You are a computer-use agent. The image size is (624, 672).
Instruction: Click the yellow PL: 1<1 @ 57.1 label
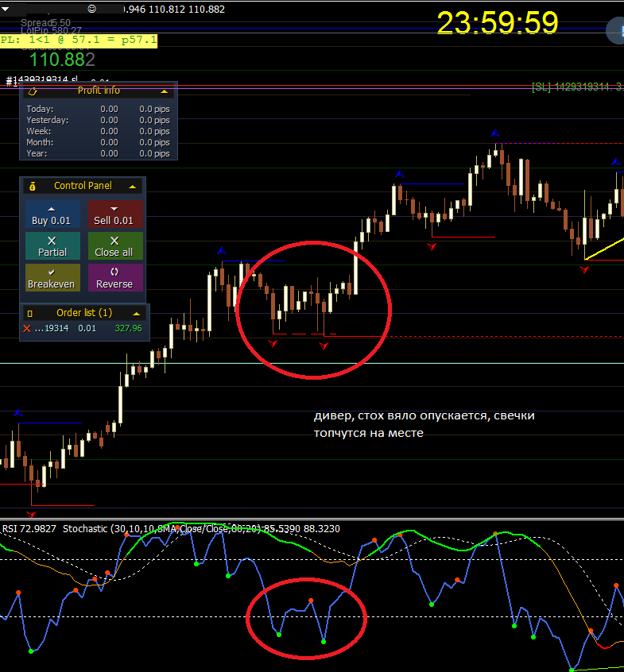[79, 41]
